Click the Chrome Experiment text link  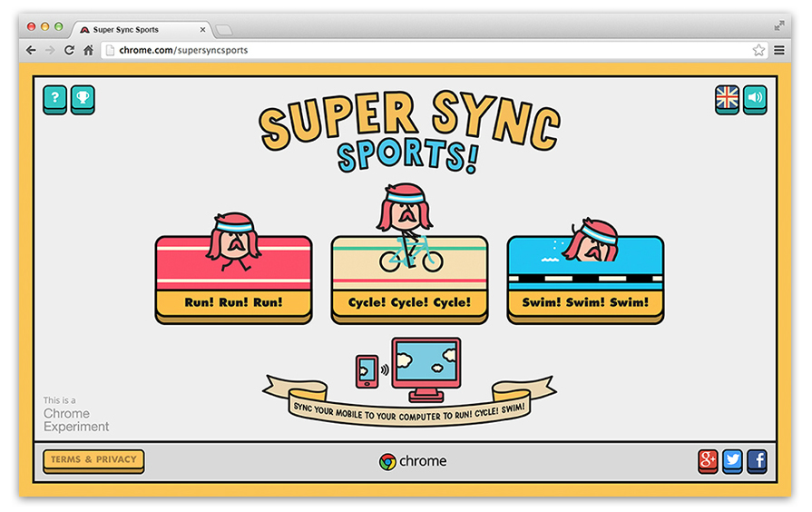pyautogui.click(x=76, y=414)
